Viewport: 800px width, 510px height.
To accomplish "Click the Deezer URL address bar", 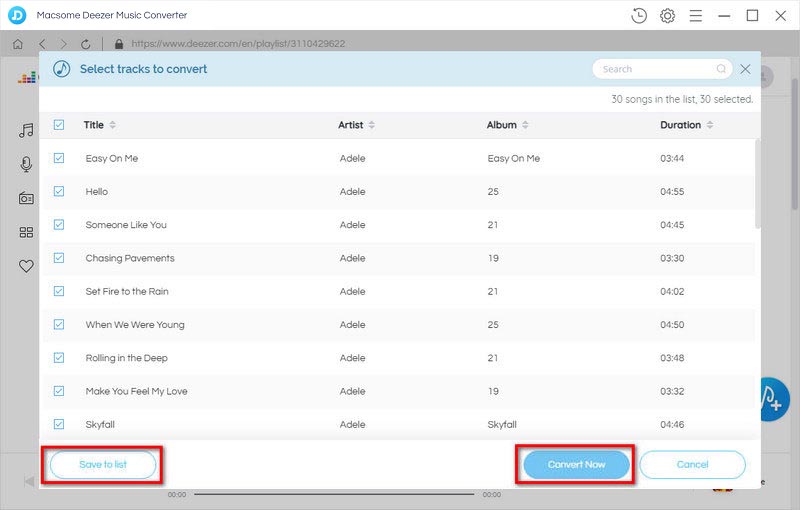I will [238, 44].
